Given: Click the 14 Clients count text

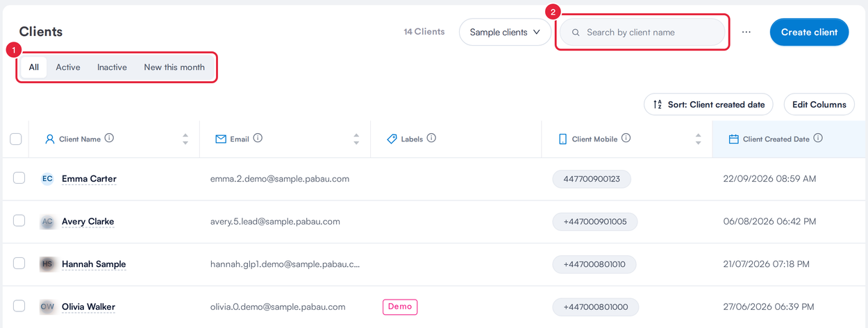Looking at the screenshot, I should coord(424,32).
